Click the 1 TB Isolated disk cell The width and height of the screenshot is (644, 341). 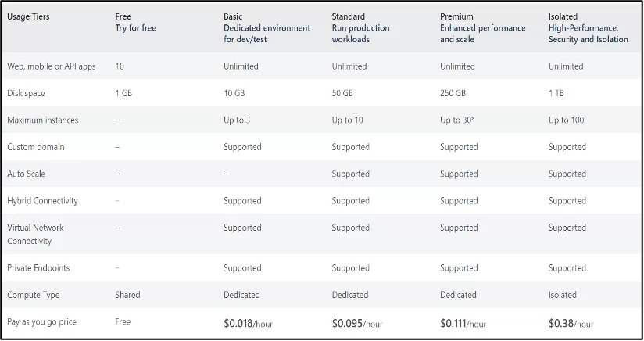tap(556, 93)
